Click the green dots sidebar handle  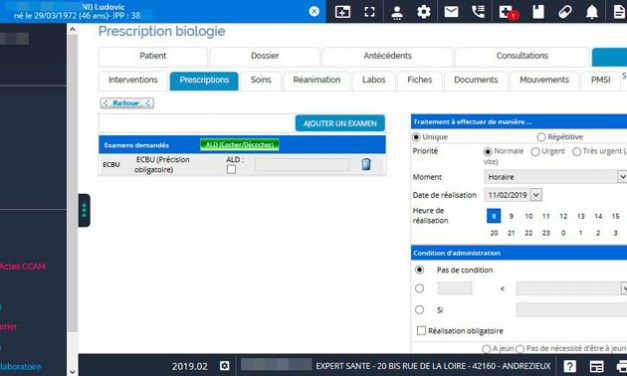[x=84, y=210]
